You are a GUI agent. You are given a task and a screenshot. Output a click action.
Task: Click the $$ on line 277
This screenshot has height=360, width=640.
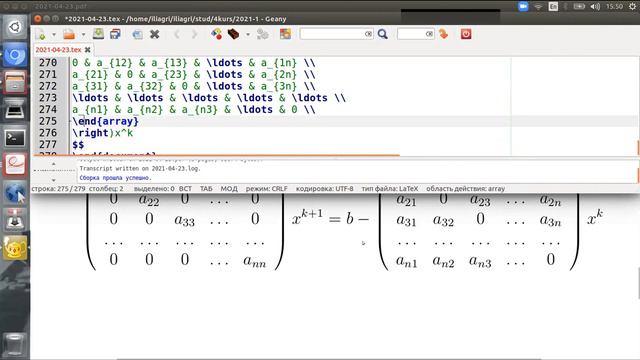pyautogui.click(x=78, y=145)
